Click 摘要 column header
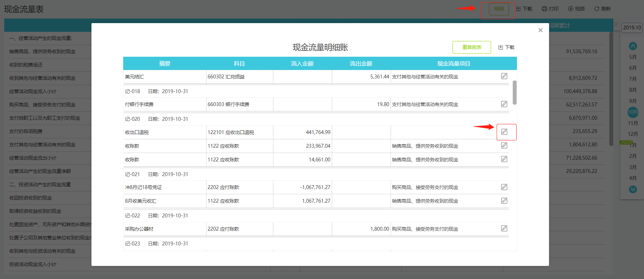This screenshot has height=279, width=644. coord(164,63)
